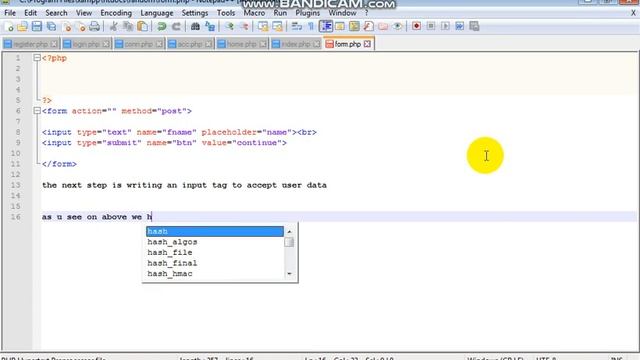Collapse the form tag fold marker
The image size is (640, 360).
tap(37, 111)
